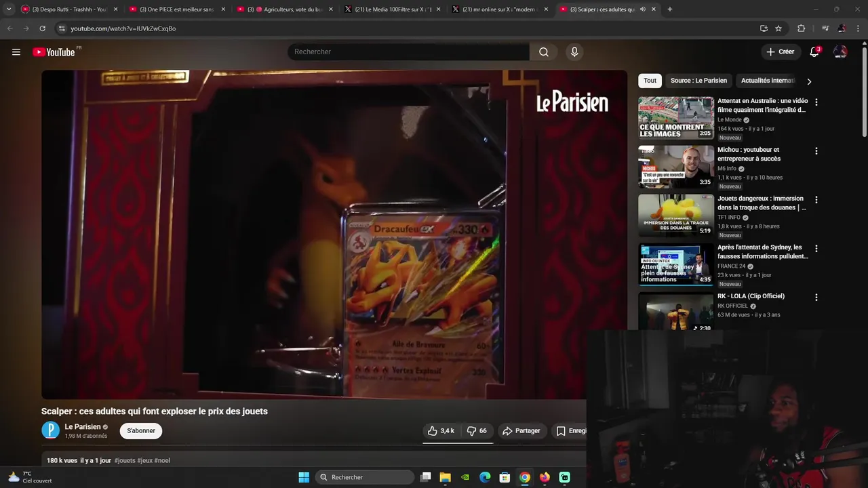Open Chrome extensions puzzle icon
This screenshot has width=868, height=488.
pyautogui.click(x=801, y=28)
